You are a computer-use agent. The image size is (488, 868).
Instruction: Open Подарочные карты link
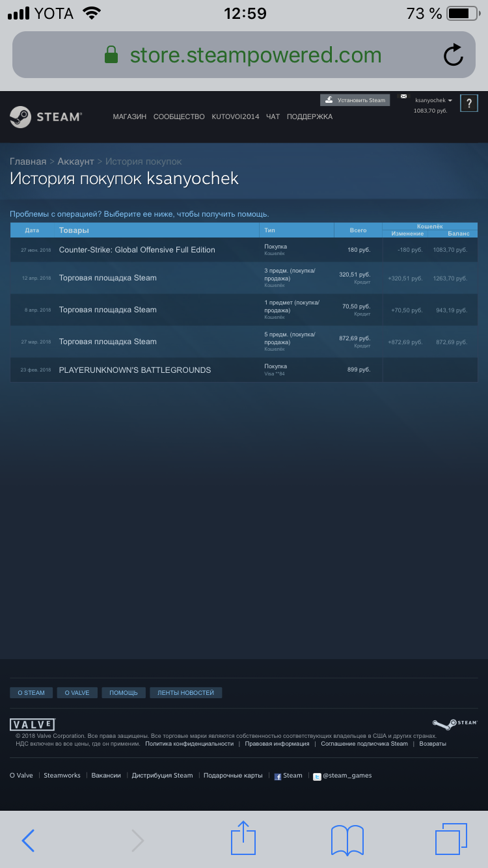(233, 776)
